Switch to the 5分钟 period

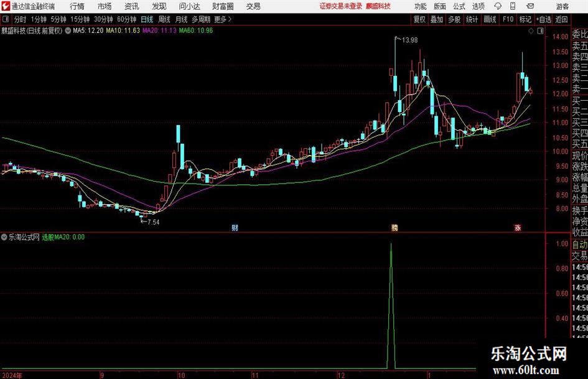(x=58, y=19)
